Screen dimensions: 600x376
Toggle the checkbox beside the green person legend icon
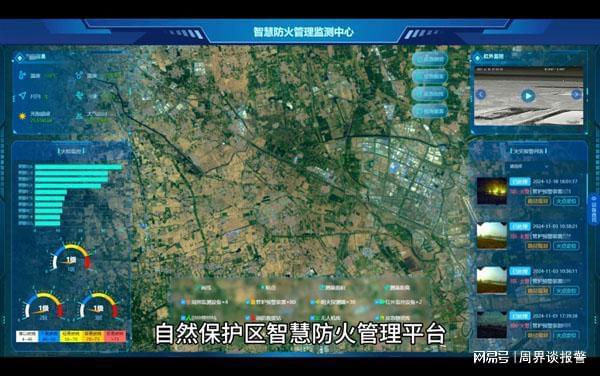tap(183, 318)
